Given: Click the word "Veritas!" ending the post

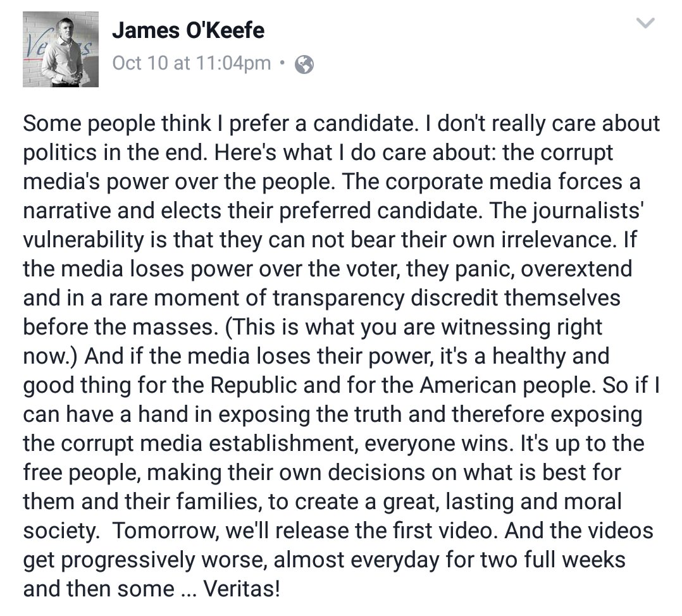Looking at the screenshot, I should (242, 589).
